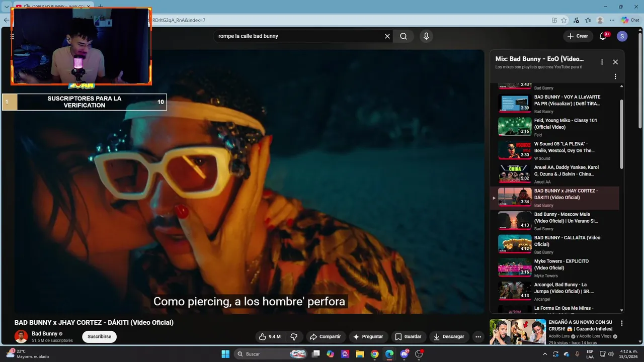Play Bad Bunny Moscow Mule video
644x362 pixels.
click(554, 221)
